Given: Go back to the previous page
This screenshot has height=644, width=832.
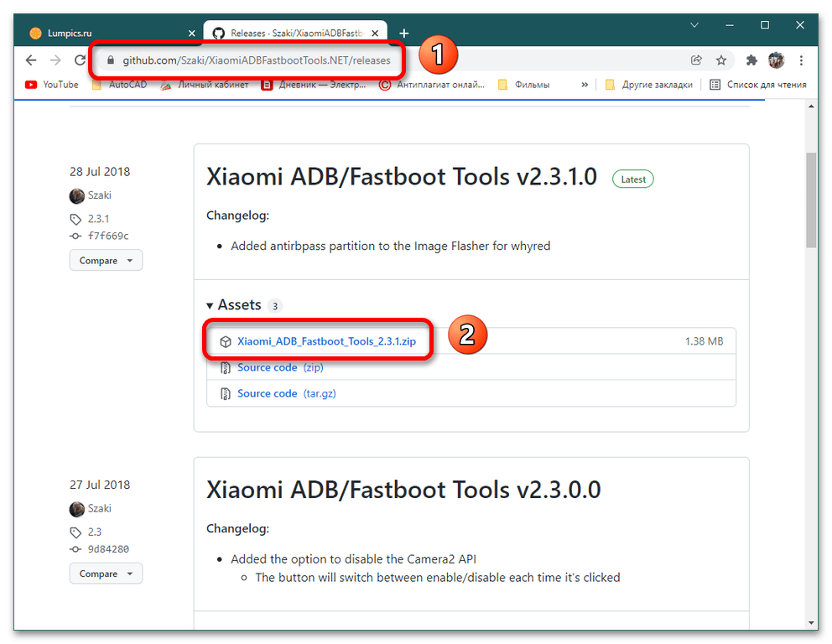Looking at the screenshot, I should (31, 60).
